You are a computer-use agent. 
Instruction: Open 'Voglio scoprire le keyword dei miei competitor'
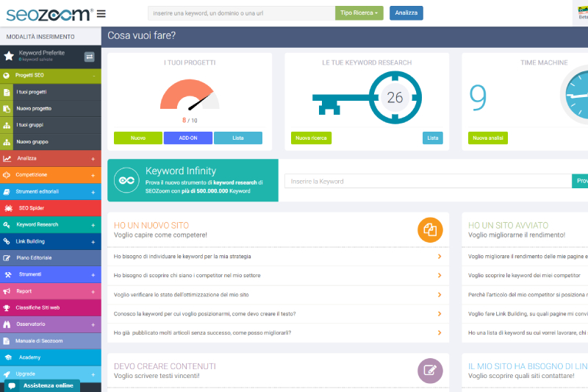pos(524,276)
